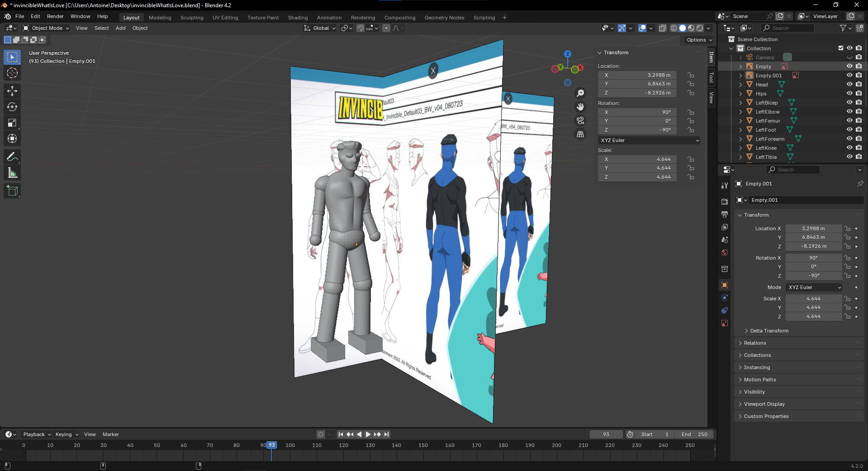Switch to the Geometry Nodes workspace tab

pyautogui.click(x=444, y=18)
